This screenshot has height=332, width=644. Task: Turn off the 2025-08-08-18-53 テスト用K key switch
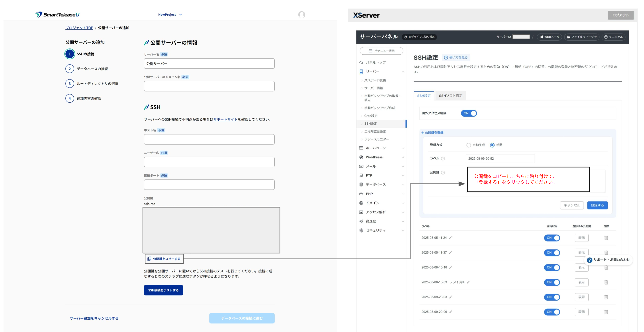coord(552,282)
